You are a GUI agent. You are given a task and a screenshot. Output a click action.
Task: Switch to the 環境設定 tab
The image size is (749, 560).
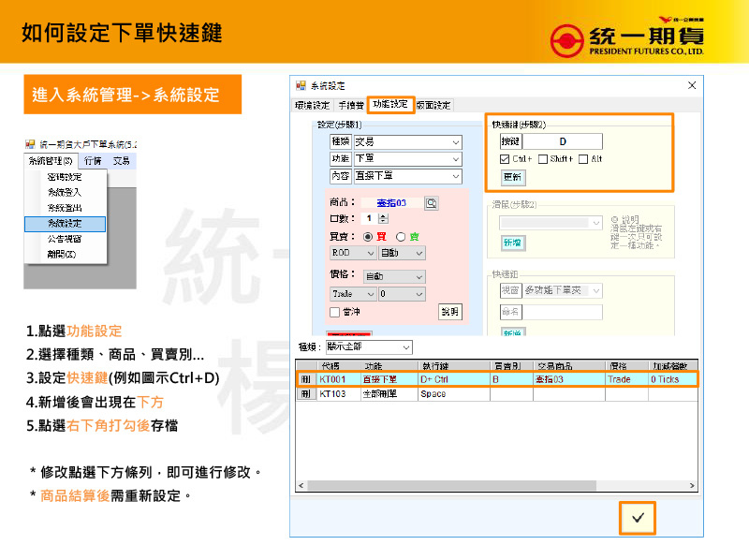pyautogui.click(x=313, y=105)
